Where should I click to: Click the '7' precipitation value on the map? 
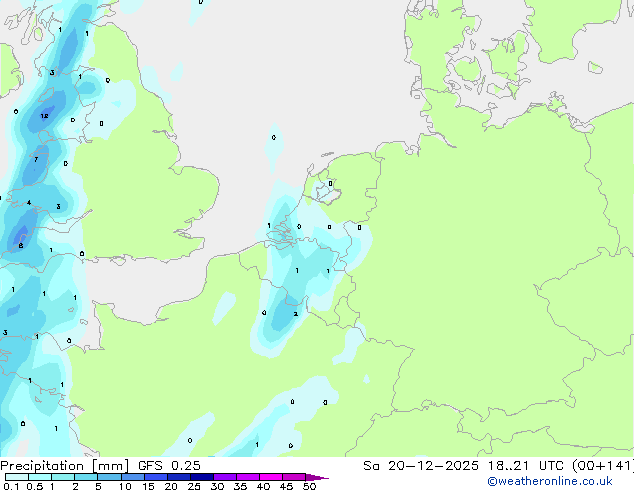pyautogui.click(x=36, y=159)
